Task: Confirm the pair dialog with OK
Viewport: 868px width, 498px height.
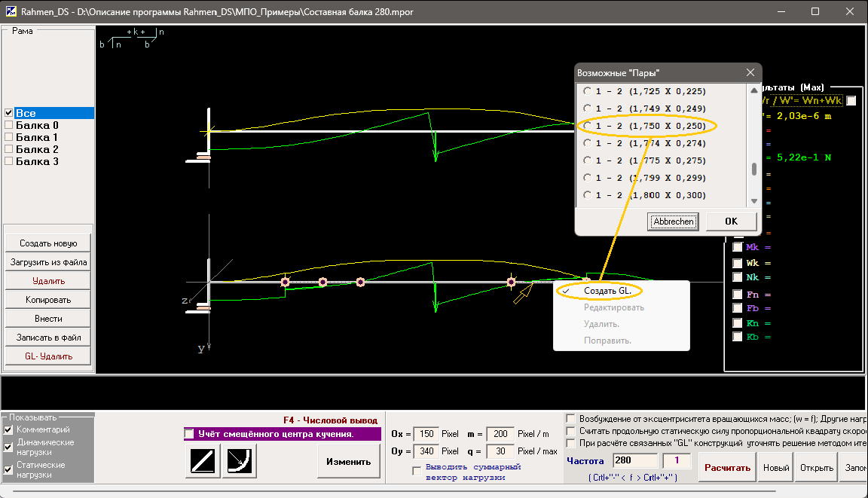Action: [x=731, y=222]
